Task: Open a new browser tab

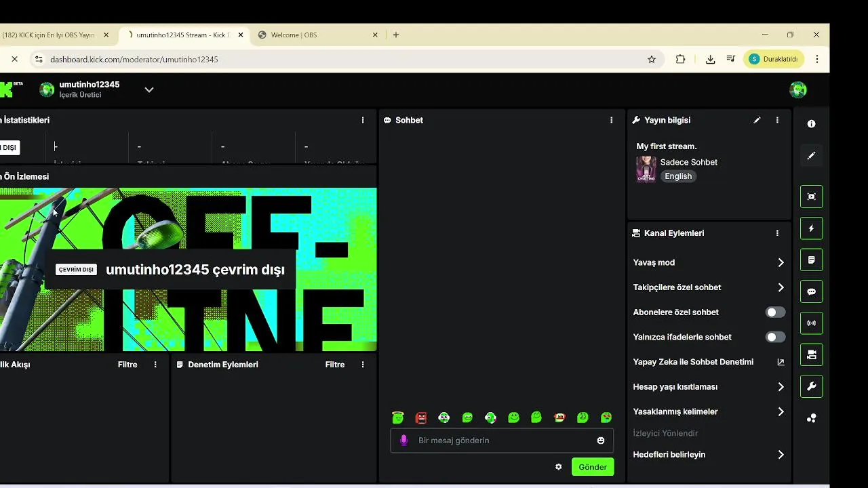Action: (x=396, y=35)
